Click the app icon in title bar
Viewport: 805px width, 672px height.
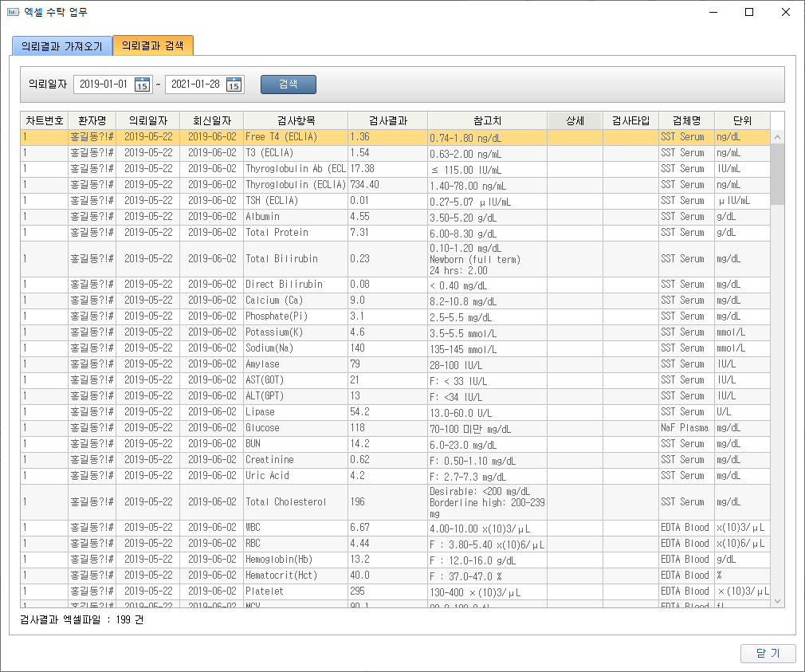13,12
